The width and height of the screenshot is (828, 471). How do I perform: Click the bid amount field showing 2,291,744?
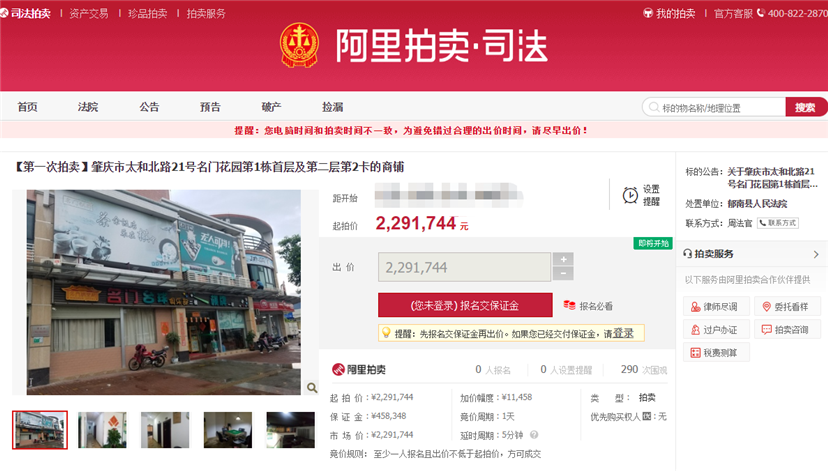pos(465,267)
